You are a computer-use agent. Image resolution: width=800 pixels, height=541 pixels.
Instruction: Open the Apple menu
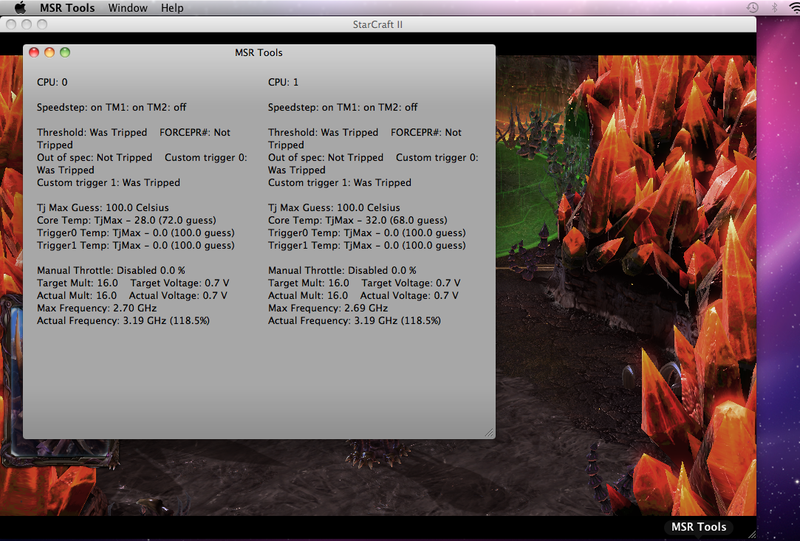click(x=20, y=8)
